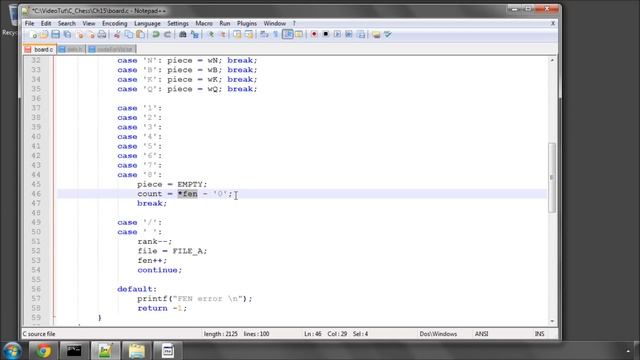Toggle Show All Characters icon
Image resolution: width=640 pixels, height=360 pixels.
[276, 35]
